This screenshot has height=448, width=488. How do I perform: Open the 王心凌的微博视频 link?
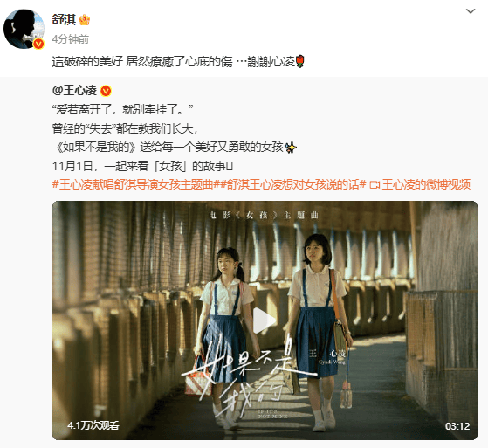pos(426,184)
